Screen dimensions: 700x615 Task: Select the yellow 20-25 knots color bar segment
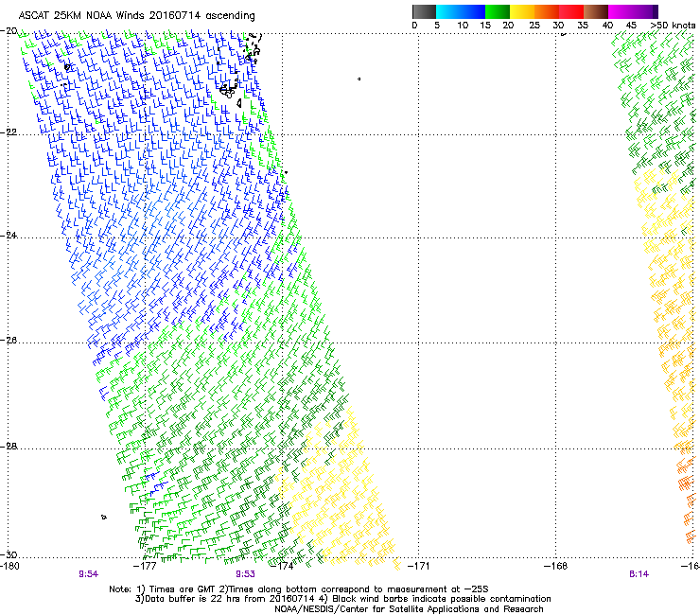[522, 11]
